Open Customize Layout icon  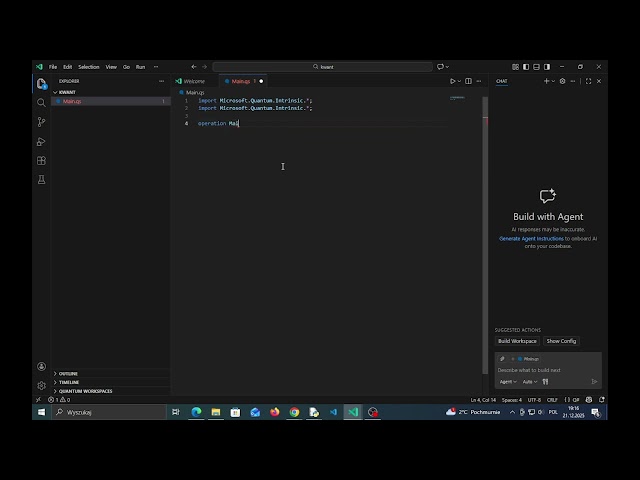pos(516,67)
